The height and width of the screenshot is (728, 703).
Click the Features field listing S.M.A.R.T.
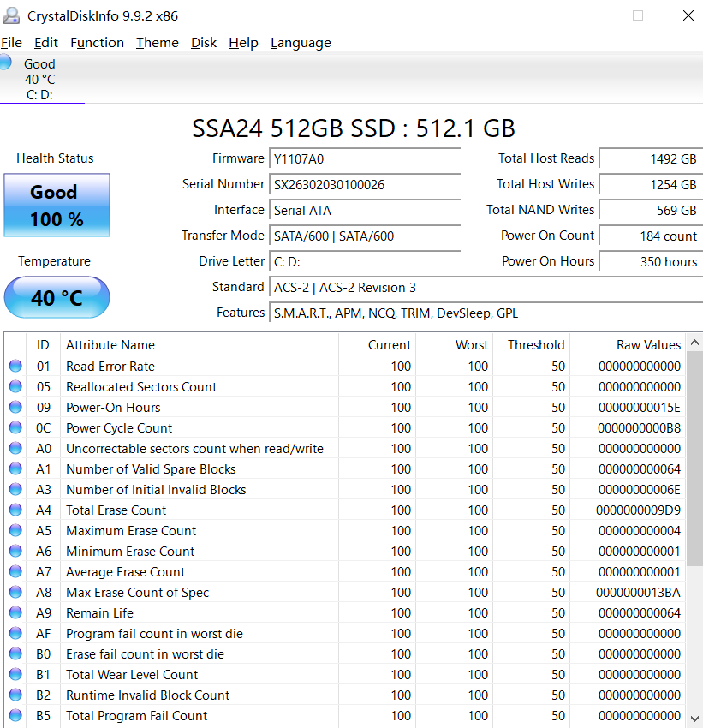[x=486, y=313]
